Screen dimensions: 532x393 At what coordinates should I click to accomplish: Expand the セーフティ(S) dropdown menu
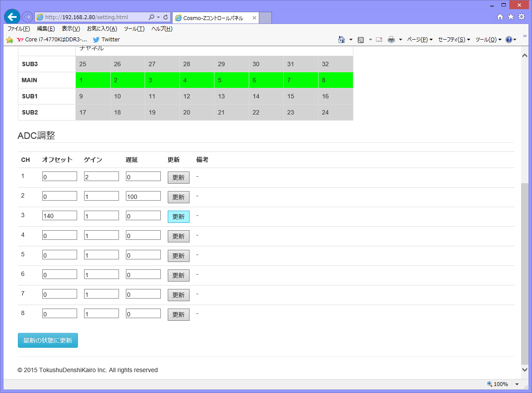(454, 40)
